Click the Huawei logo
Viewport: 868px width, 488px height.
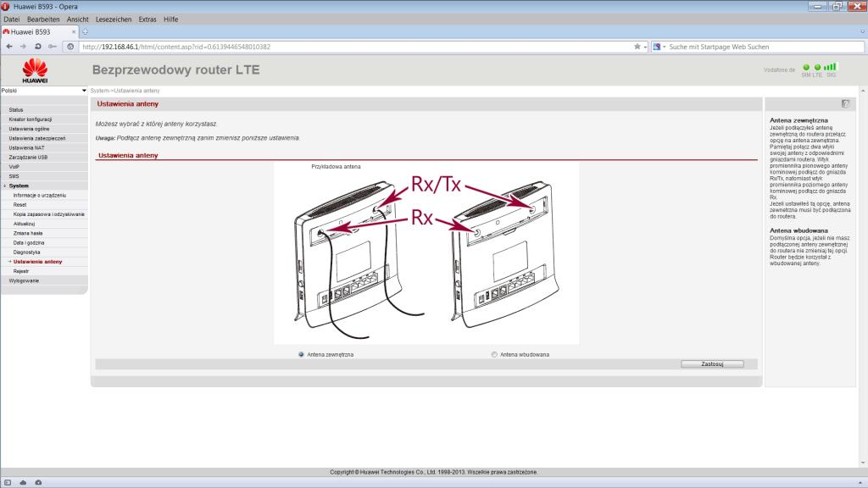35,71
